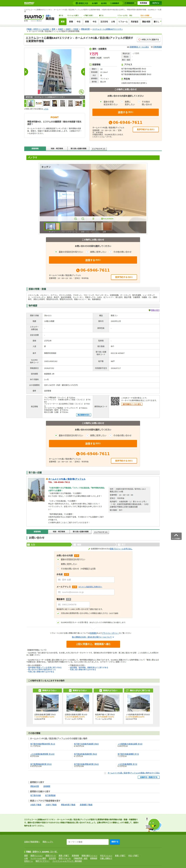
Task: Focus the 電話番号 input field
Action: [x=73, y=605]
